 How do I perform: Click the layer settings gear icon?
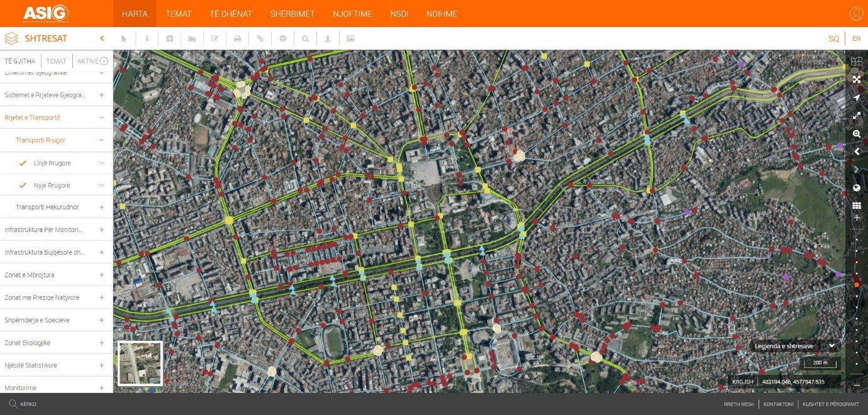(104, 61)
